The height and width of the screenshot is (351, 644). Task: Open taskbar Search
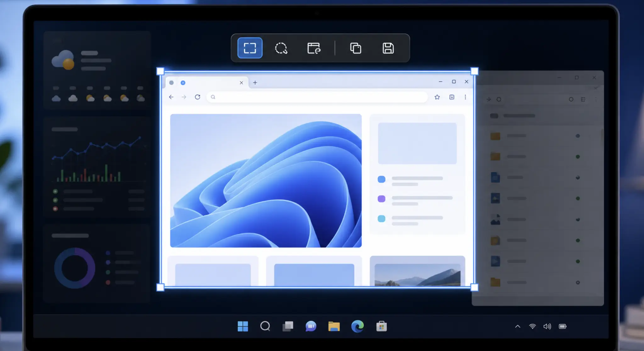click(x=265, y=326)
